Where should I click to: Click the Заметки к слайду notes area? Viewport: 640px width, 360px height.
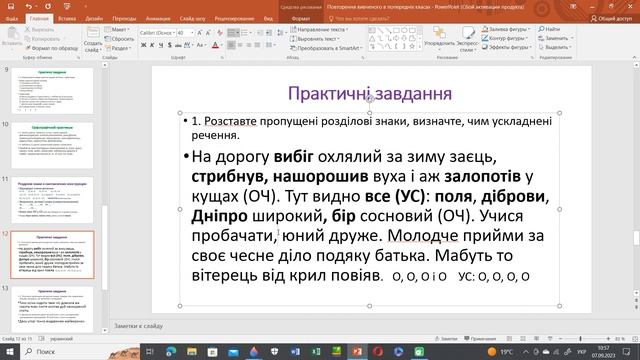pyautogui.click(x=138, y=326)
